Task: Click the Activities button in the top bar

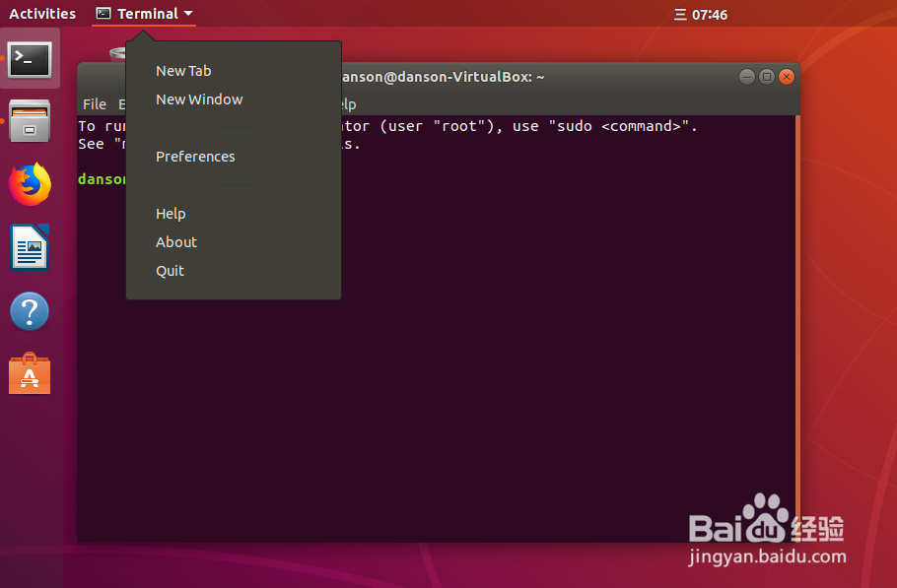Action: (x=42, y=14)
